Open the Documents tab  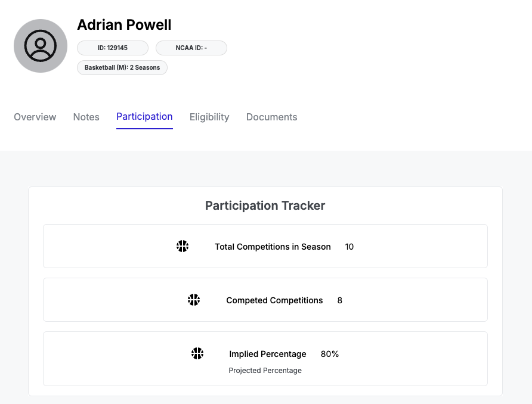[x=271, y=117]
